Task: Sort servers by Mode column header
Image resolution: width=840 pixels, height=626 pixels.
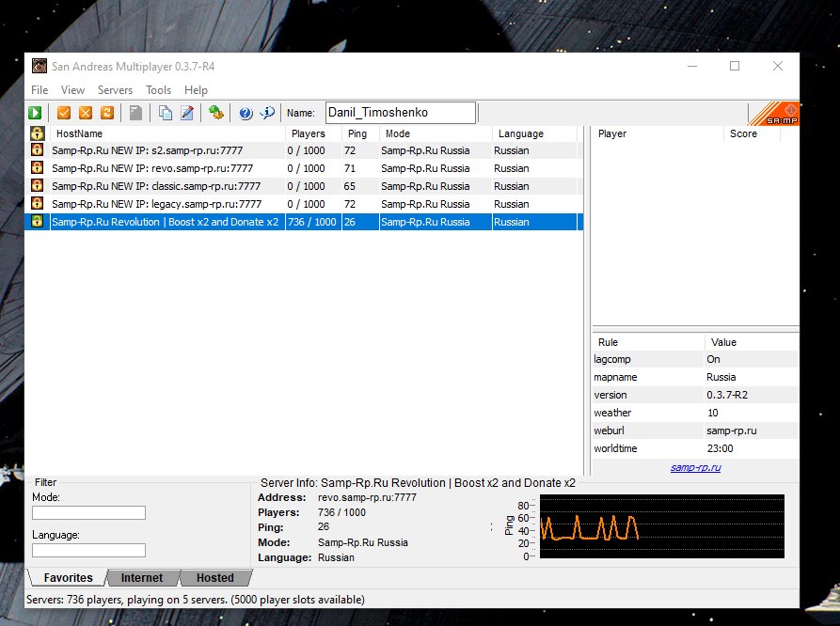Action: 436,133
